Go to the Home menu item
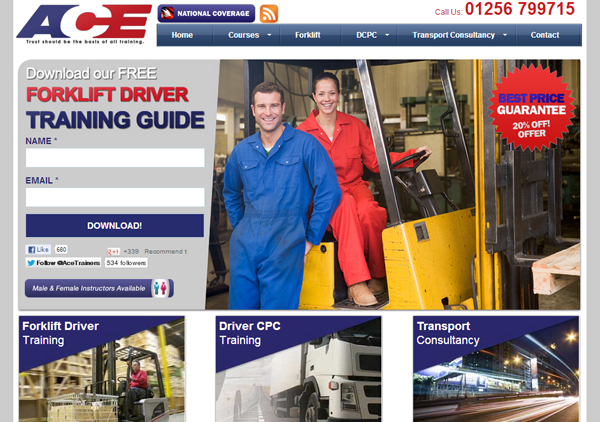Image resolution: width=600 pixels, height=422 pixels. (182, 35)
